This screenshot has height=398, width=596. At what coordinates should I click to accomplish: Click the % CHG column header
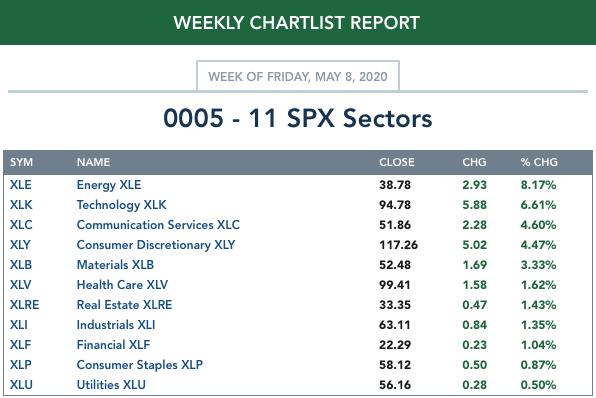tap(539, 162)
